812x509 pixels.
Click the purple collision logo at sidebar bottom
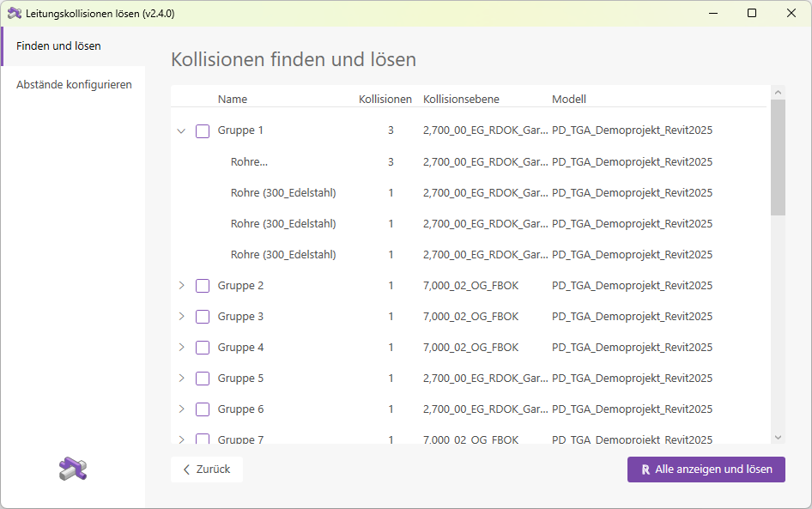[73, 468]
